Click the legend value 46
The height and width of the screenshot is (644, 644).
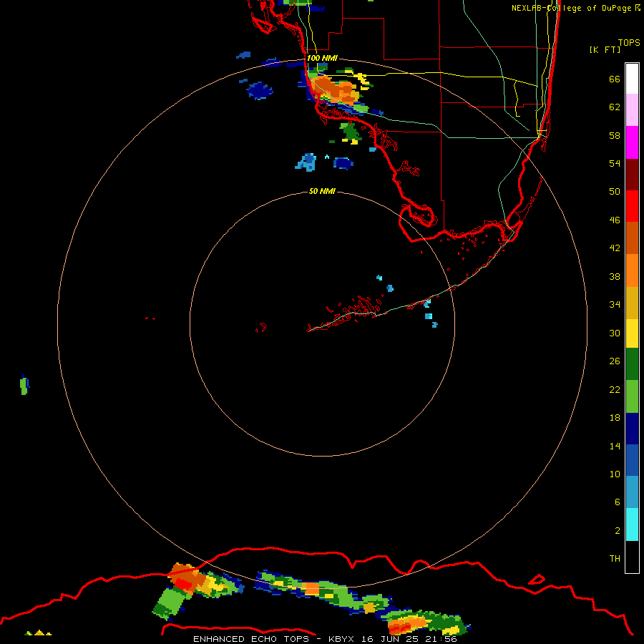(615, 220)
